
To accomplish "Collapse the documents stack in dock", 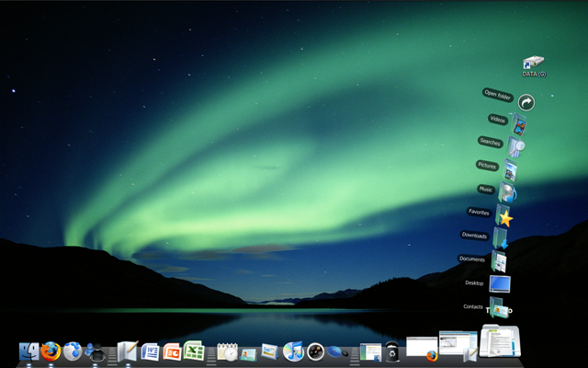I will pos(500,341).
